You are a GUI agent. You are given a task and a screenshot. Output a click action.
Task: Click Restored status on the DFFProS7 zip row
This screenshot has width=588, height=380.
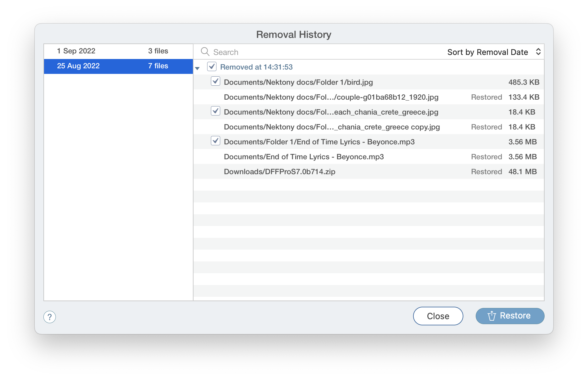486,172
